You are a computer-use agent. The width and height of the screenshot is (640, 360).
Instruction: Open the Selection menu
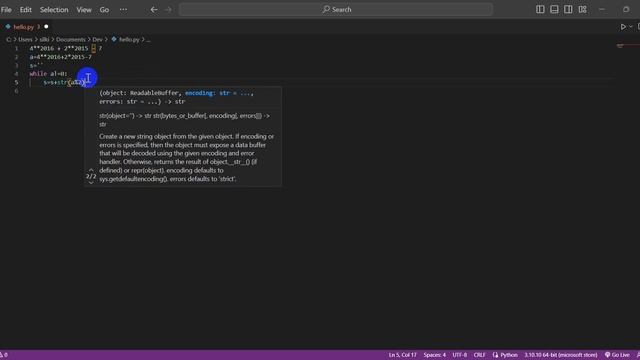54,9
